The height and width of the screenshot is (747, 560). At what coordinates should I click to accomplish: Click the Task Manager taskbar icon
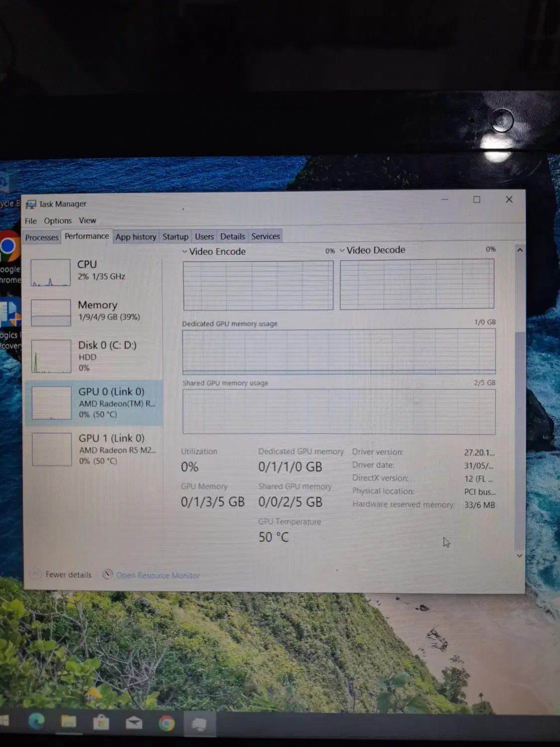(x=199, y=724)
